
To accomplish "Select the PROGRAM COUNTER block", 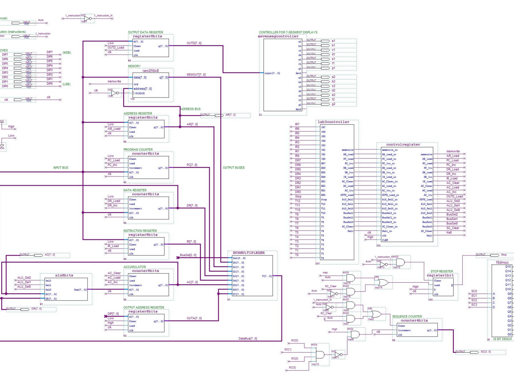I will point(148,167).
